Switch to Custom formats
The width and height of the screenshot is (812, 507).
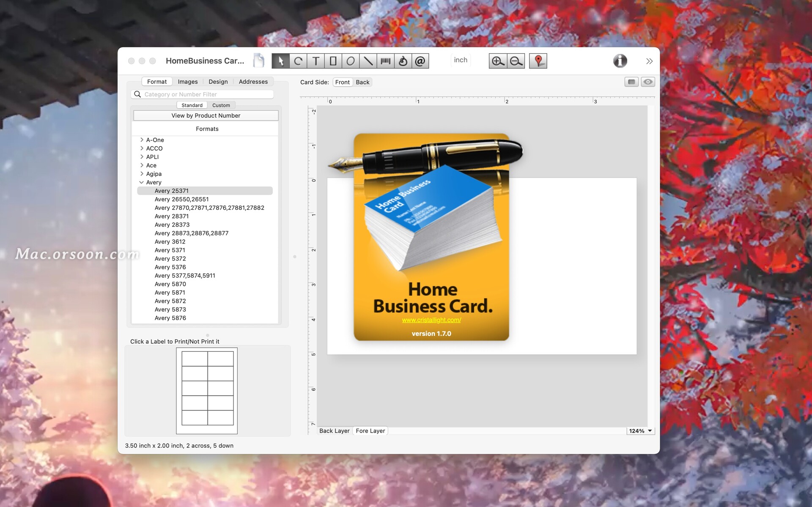(x=221, y=105)
